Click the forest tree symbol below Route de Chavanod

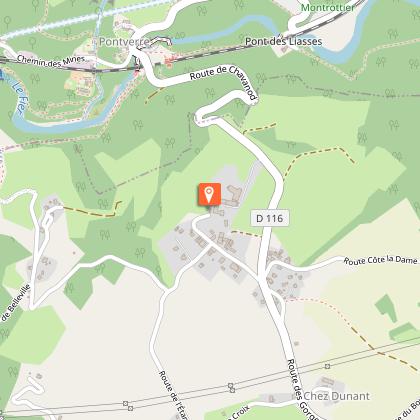pyautogui.click(x=209, y=92)
